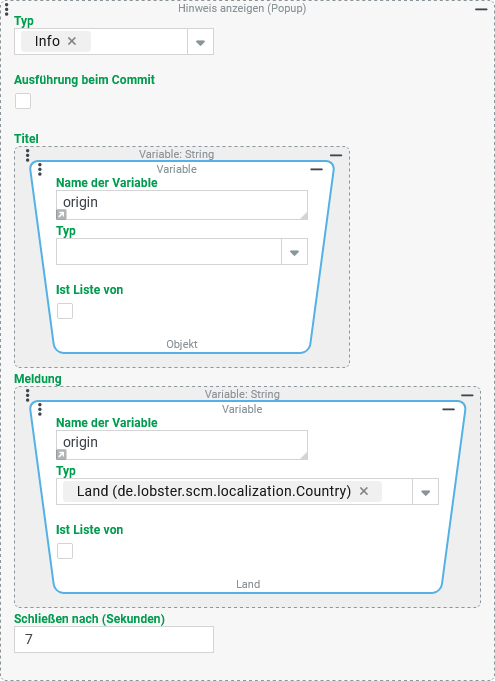The height and width of the screenshot is (681, 495).
Task: Minimize the Titel inner Variable panel
Action: tap(317, 169)
